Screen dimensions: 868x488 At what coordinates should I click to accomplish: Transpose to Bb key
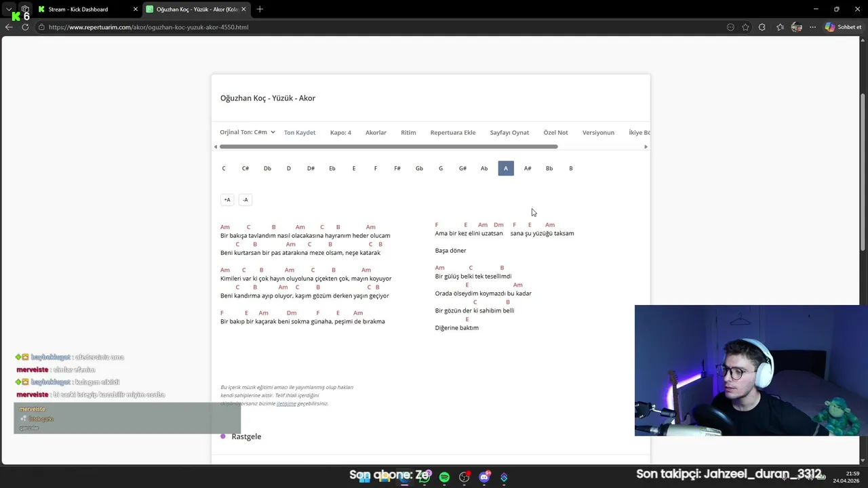[x=549, y=168]
